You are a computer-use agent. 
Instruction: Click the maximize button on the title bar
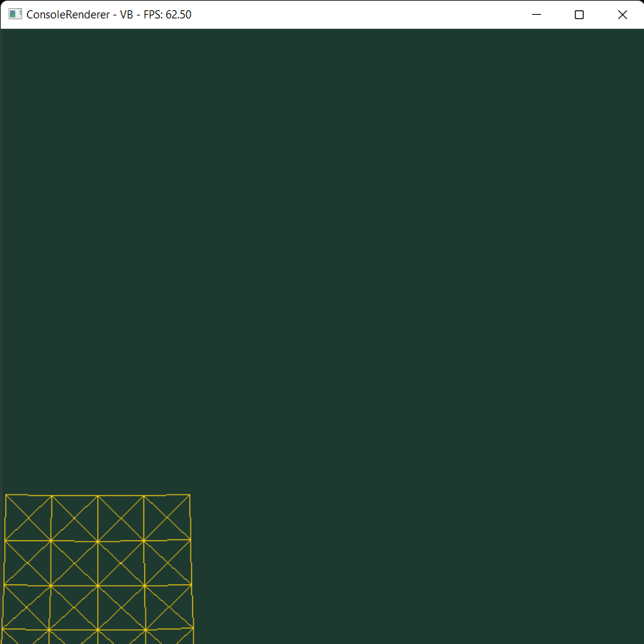(578, 14)
